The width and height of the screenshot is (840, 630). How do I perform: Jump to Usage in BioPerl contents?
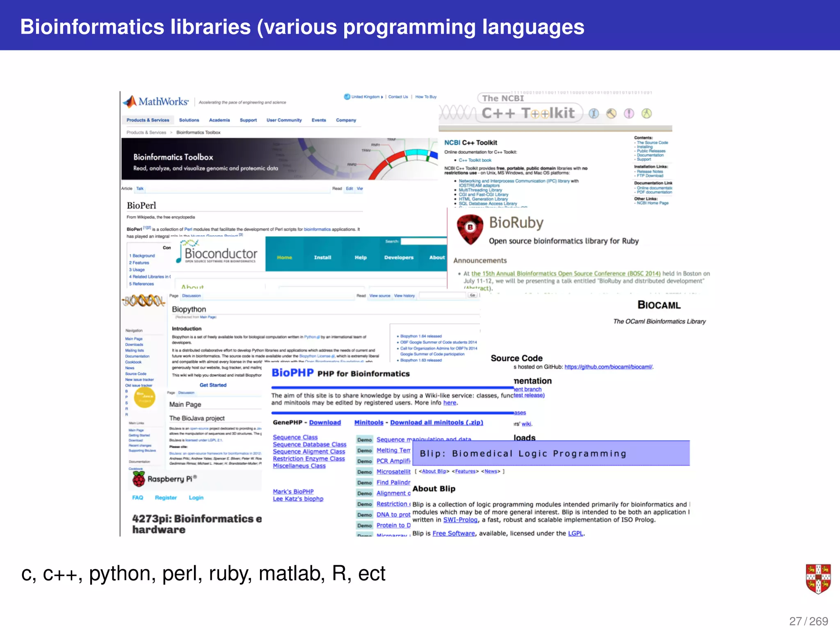click(137, 270)
